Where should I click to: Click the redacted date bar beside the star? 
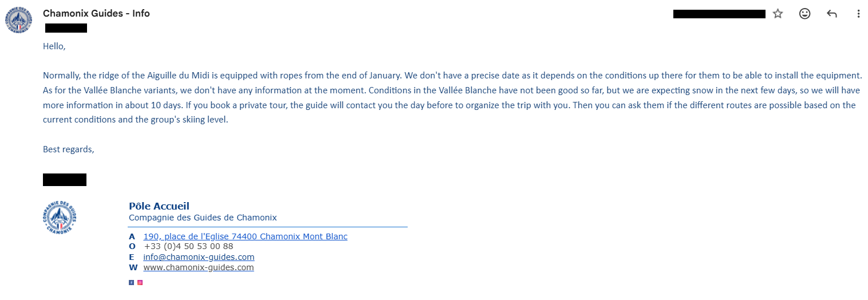tap(719, 14)
